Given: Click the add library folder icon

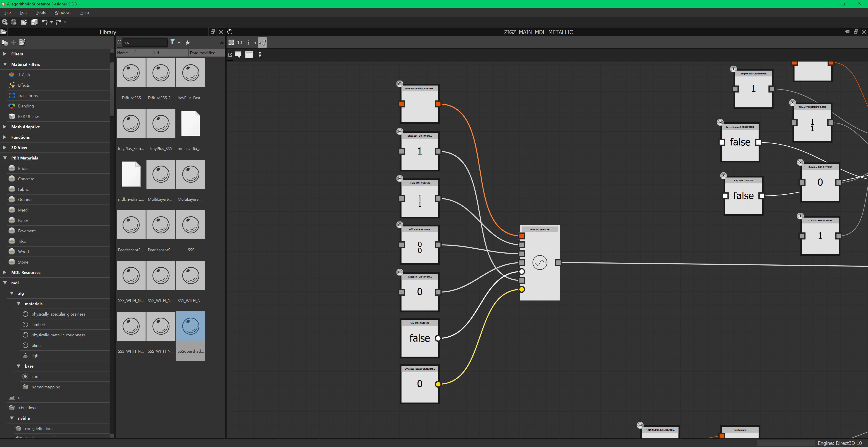Looking at the screenshot, I should pyautogui.click(x=5, y=43).
